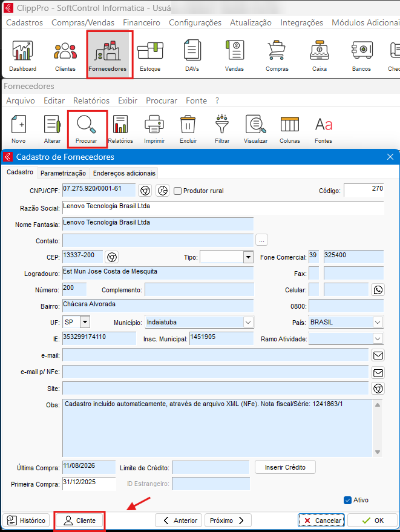Close the Cadastro de Fornecedores dialog

coord(390,157)
